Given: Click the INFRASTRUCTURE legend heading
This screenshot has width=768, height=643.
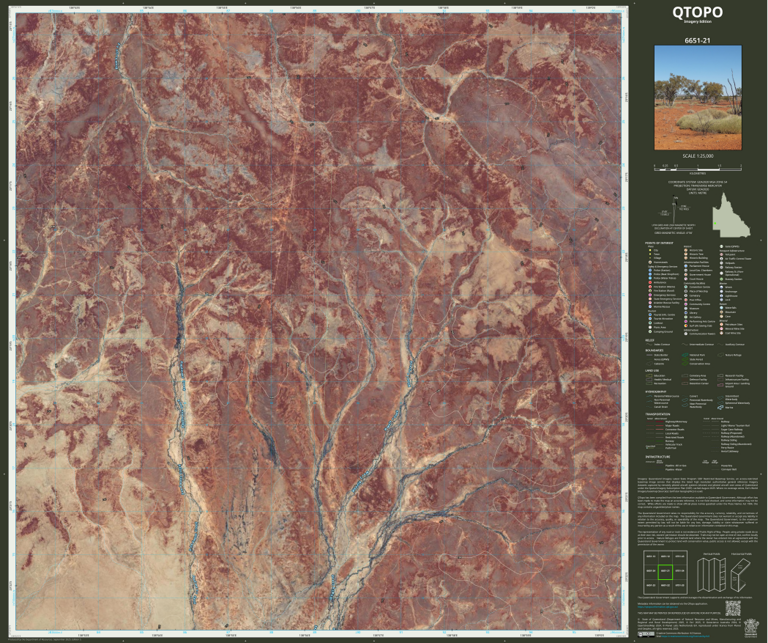Looking at the screenshot, I should 656,456.
